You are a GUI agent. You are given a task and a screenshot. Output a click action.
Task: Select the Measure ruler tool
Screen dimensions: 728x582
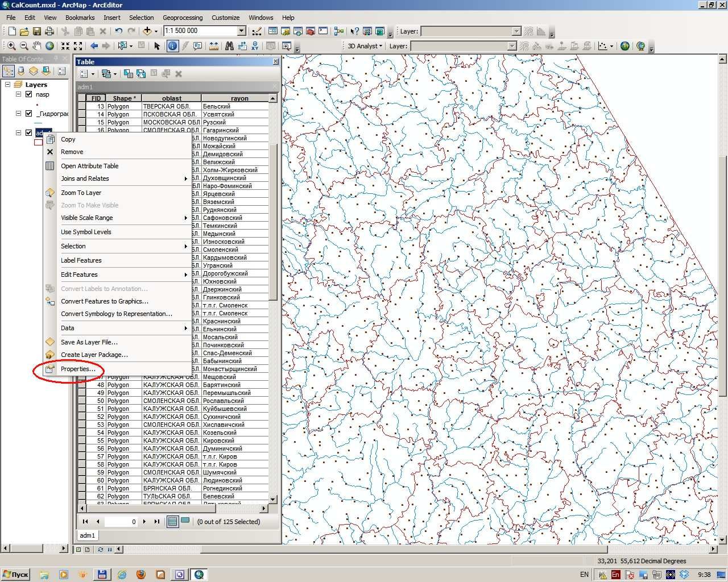pyautogui.click(x=214, y=46)
